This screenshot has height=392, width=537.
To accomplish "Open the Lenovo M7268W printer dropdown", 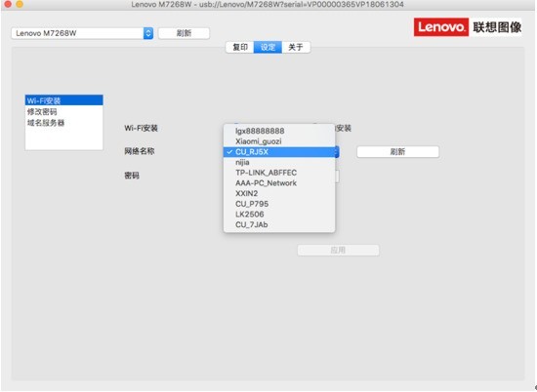I will [x=82, y=33].
